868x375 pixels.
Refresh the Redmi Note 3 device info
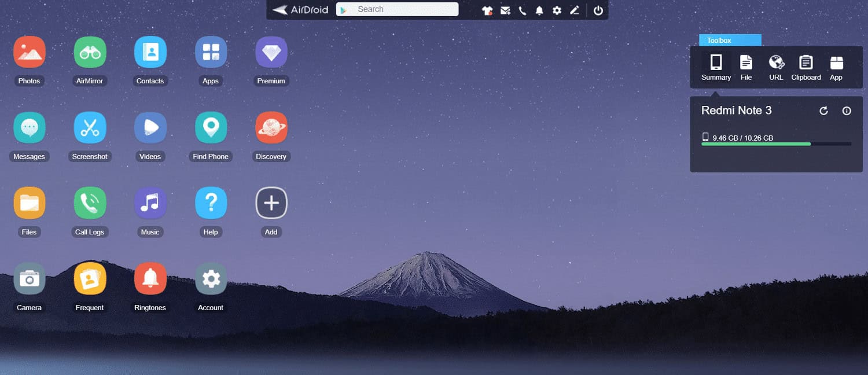coord(823,111)
